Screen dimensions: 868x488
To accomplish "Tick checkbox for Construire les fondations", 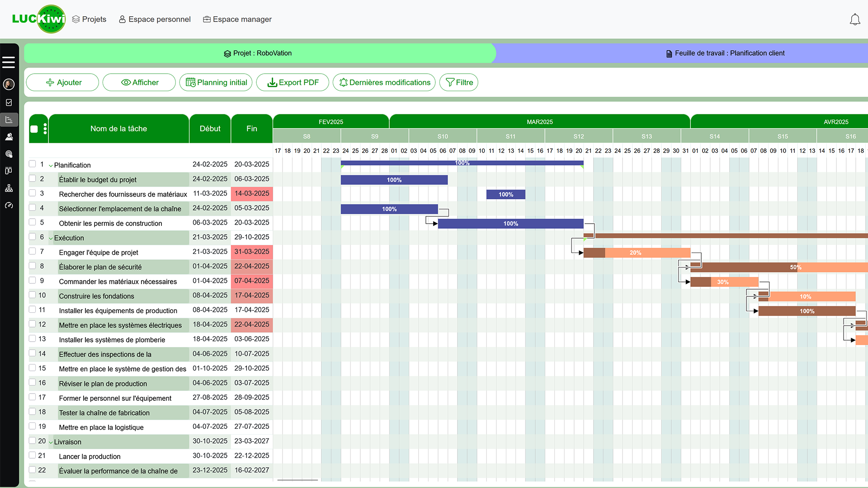I will tap(33, 295).
